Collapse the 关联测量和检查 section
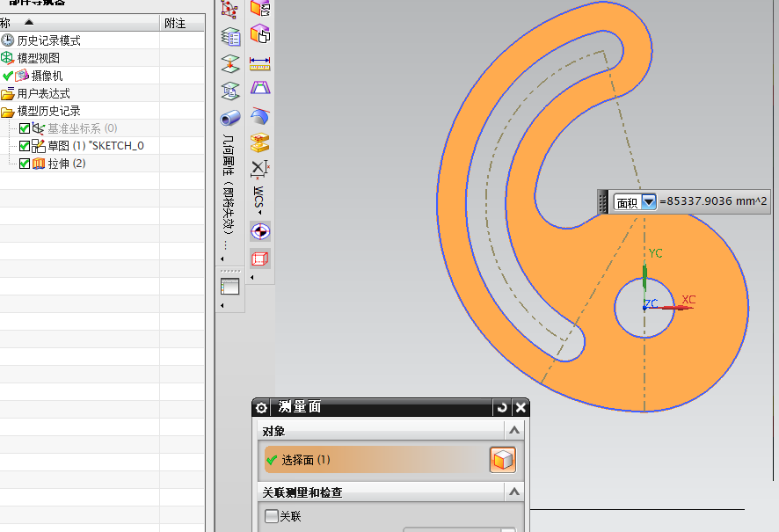 click(513, 492)
